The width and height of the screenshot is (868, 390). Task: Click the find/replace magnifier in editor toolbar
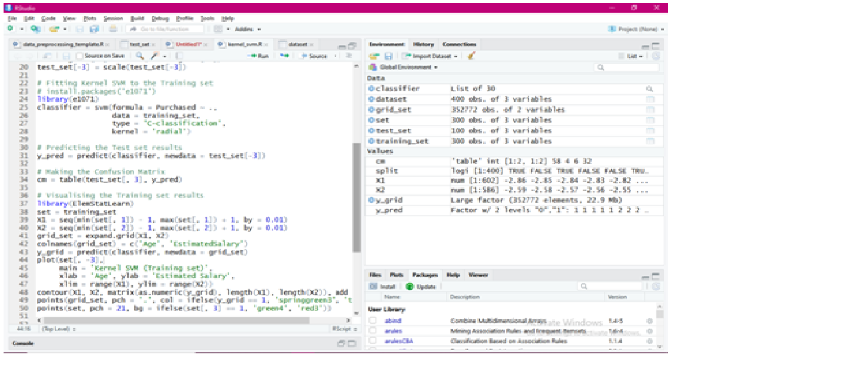click(x=140, y=56)
